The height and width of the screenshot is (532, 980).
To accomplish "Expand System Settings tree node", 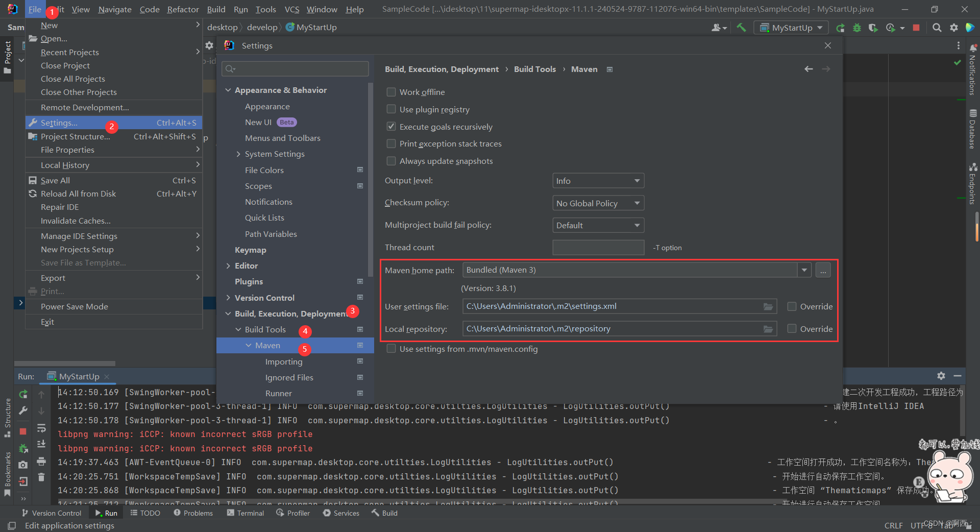I will click(x=238, y=154).
